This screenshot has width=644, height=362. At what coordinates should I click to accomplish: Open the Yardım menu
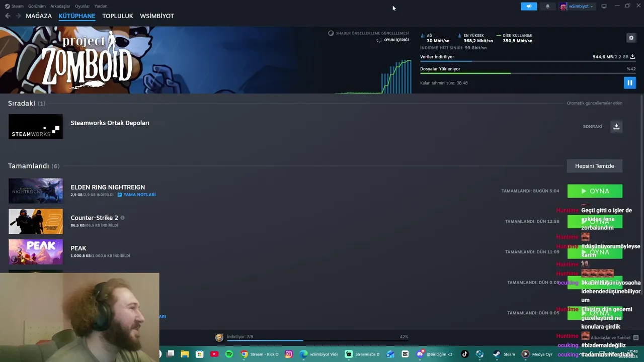101,6
